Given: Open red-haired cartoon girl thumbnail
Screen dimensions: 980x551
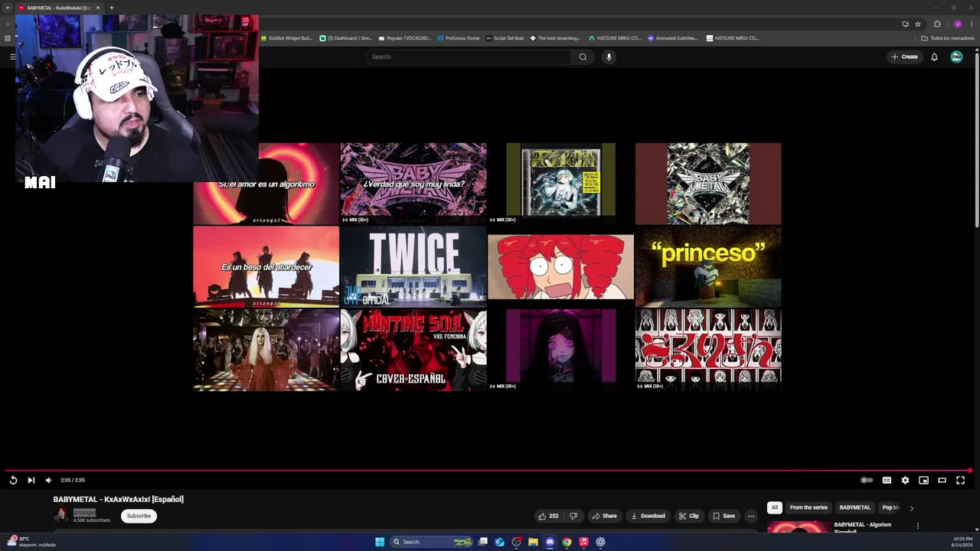Looking at the screenshot, I should (560, 267).
